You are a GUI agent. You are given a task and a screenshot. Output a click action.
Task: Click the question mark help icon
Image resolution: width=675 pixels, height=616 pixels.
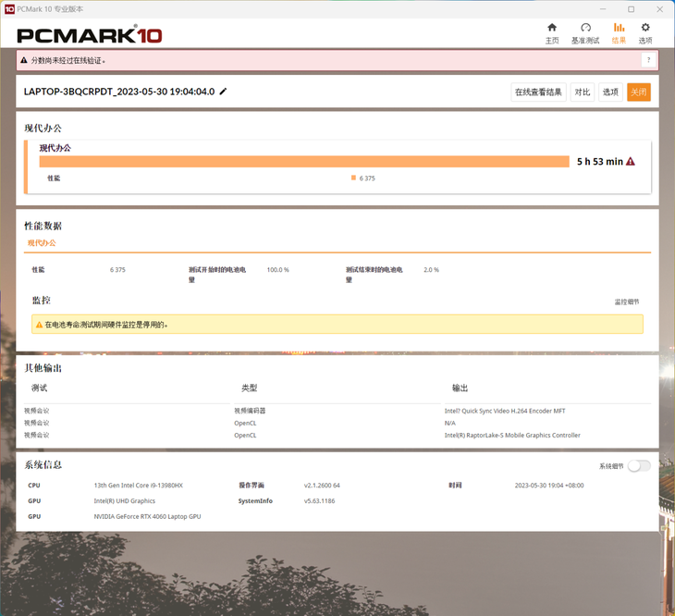(648, 60)
